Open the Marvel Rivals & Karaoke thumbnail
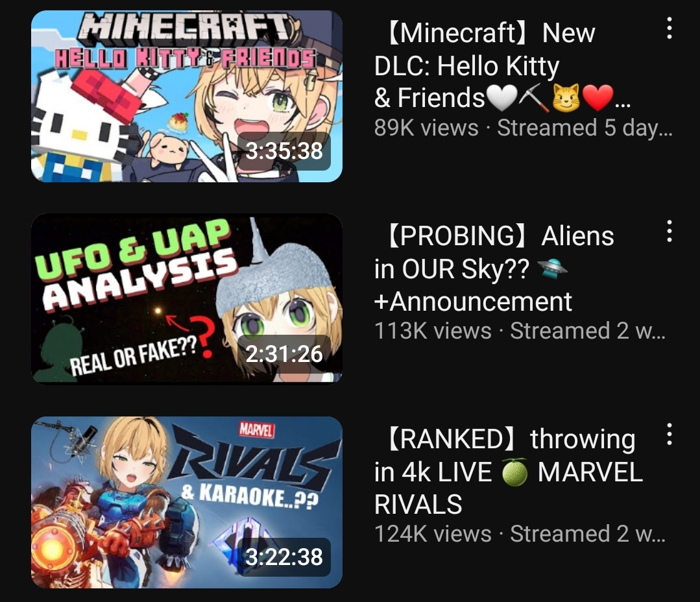Viewport: 700px width, 602px height. (x=187, y=502)
